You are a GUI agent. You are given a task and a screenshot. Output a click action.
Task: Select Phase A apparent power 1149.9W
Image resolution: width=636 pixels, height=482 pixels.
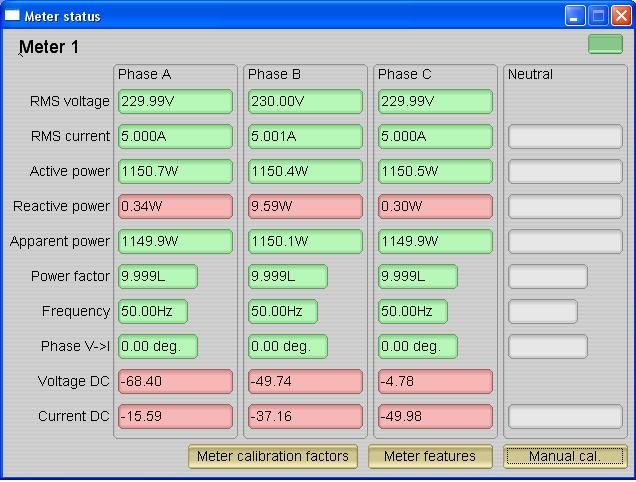click(x=175, y=241)
